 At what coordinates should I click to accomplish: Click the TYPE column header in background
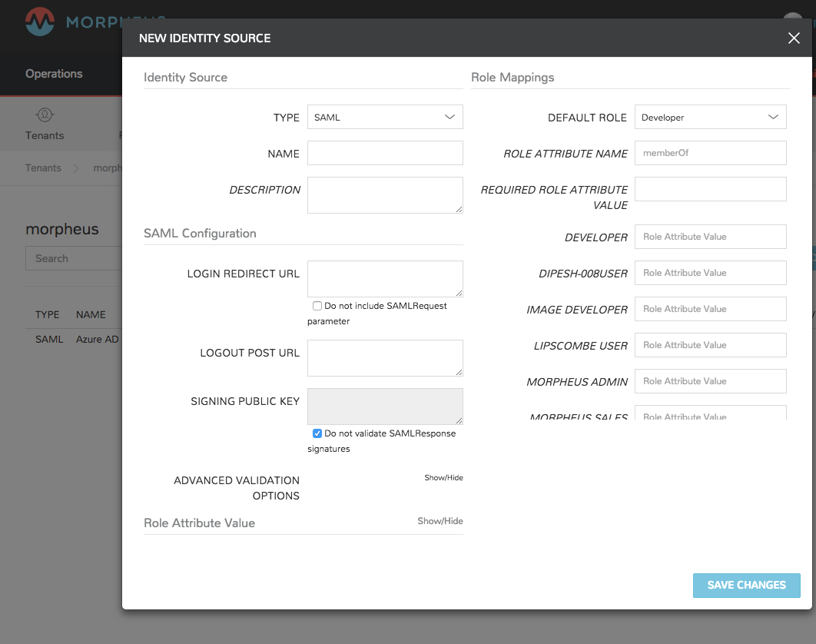(x=48, y=315)
